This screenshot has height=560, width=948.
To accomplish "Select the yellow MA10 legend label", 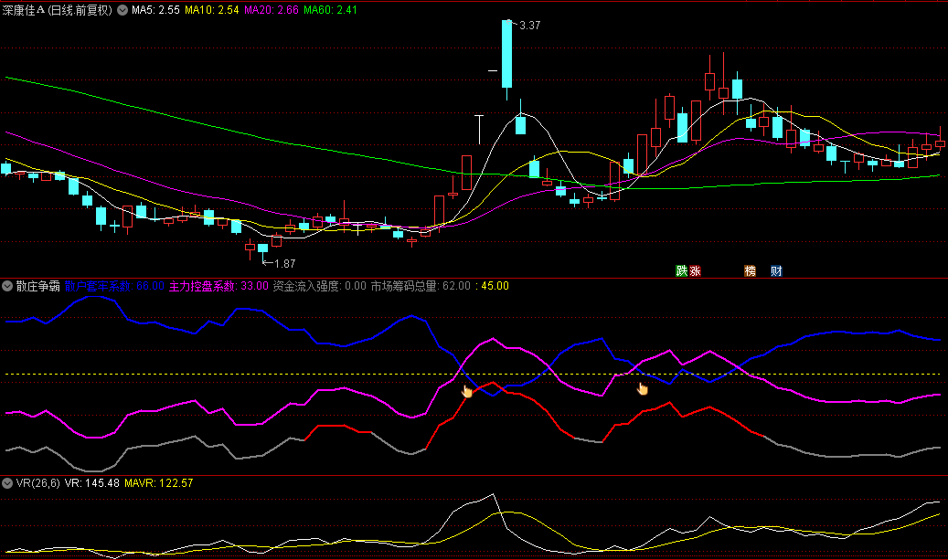I will (212, 10).
